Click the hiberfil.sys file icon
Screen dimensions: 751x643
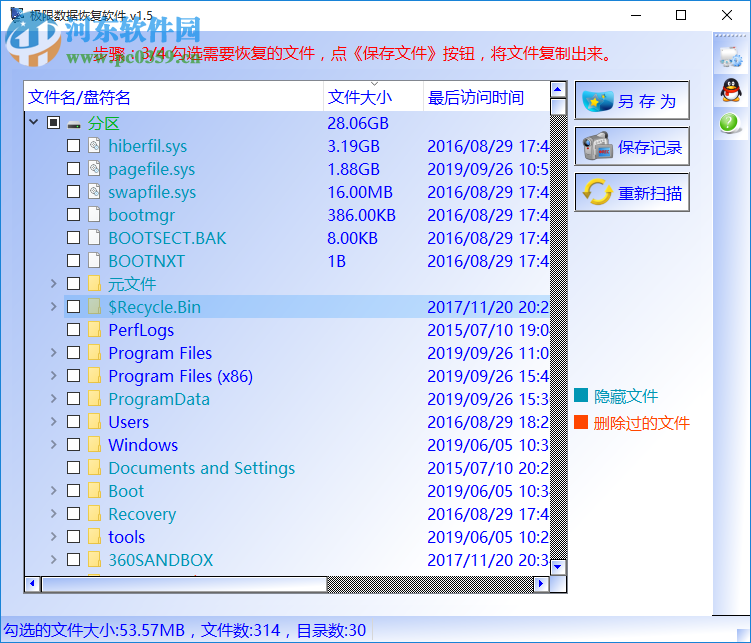[x=94, y=146]
